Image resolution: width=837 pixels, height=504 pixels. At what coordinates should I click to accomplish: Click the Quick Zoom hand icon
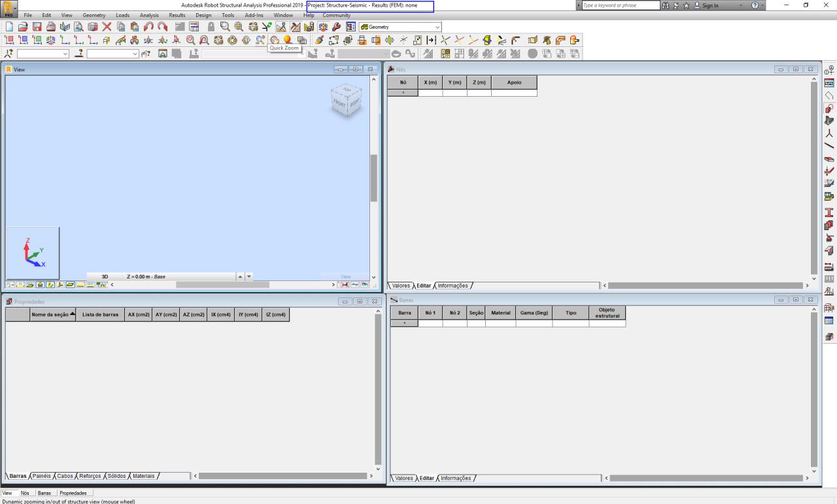275,40
